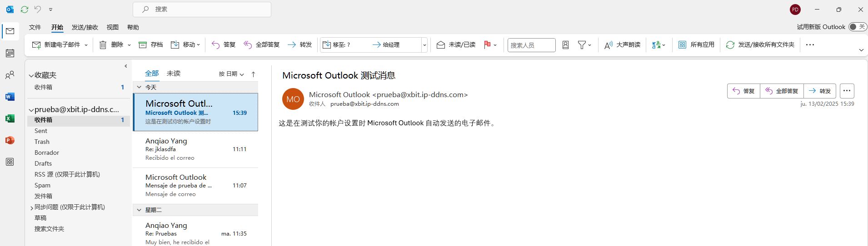Viewport: 868px width, 246px height.
Task: Launch Word from the sidebar
Action: [10, 97]
